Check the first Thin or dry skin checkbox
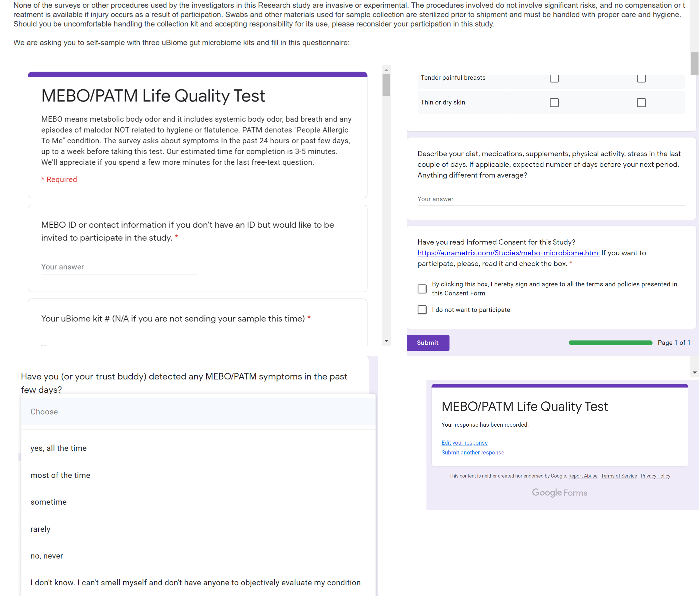The height and width of the screenshot is (596, 700). click(554, 103)
